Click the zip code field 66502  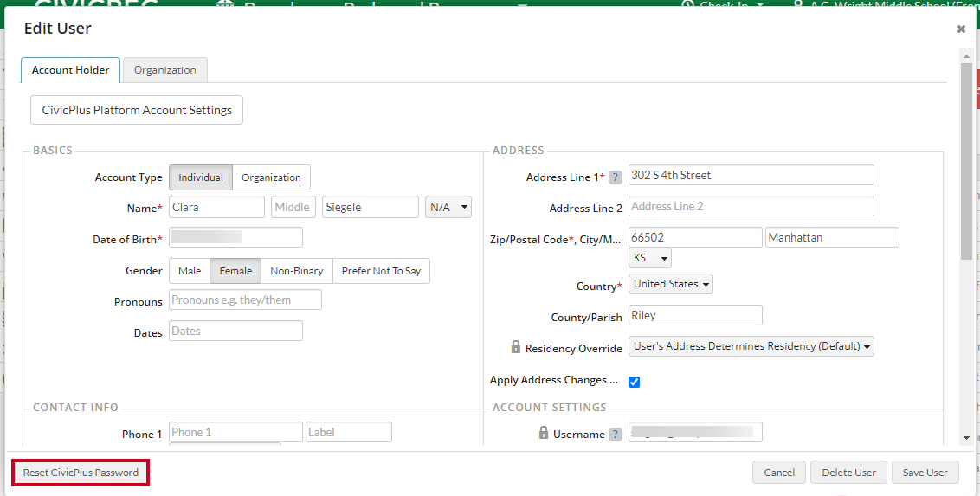(695, 237)
